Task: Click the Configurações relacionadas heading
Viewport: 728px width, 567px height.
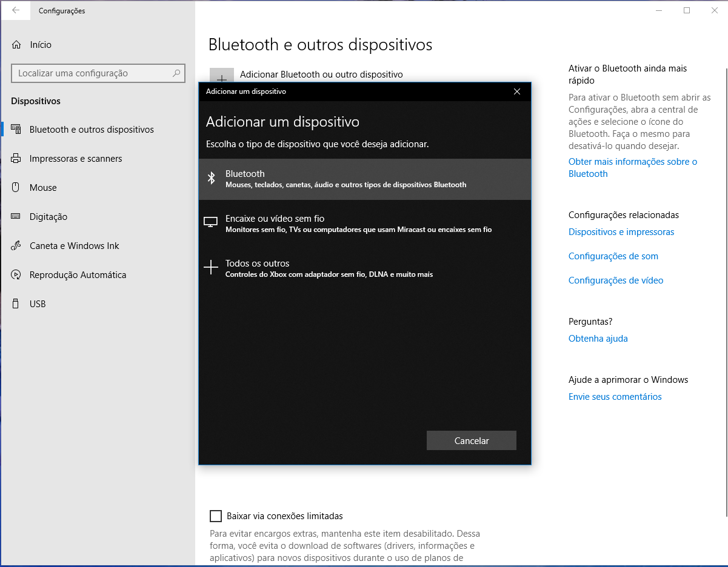Action: (624, 215)
